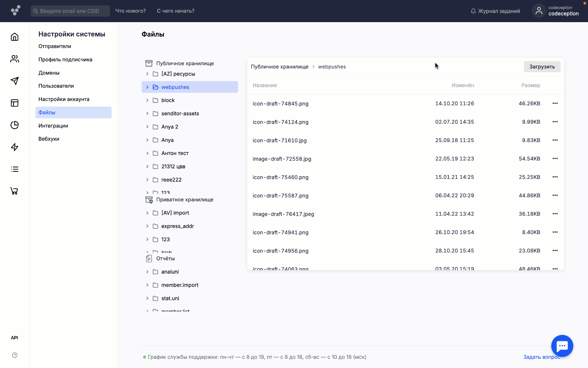Click the chat support bubble icon

pyautogui.click(x=562, y=346)
